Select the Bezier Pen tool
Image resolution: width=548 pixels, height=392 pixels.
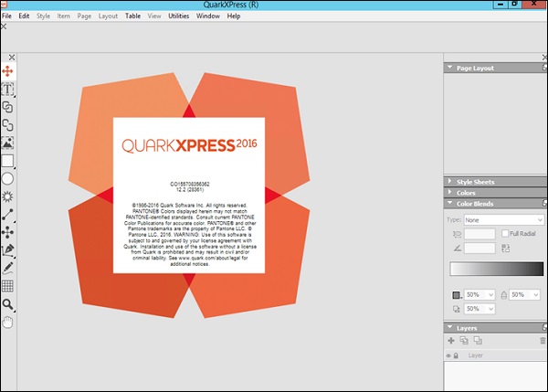click(x=7, y=250)
